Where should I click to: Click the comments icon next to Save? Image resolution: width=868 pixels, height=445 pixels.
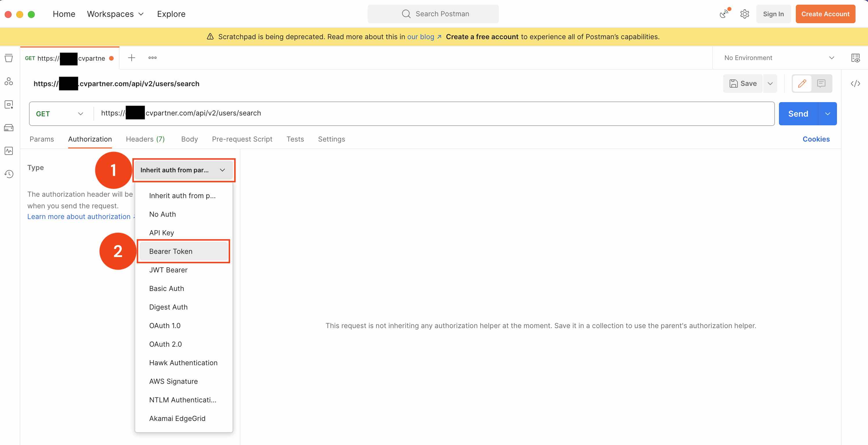pyautogui.click(x=821, y=83)
